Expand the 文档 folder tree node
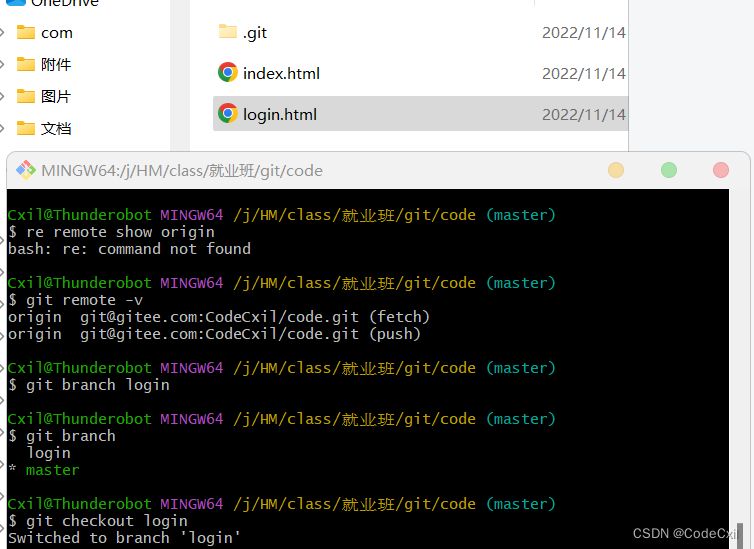This screenshot has height=549, width=754. coord(2,128)
